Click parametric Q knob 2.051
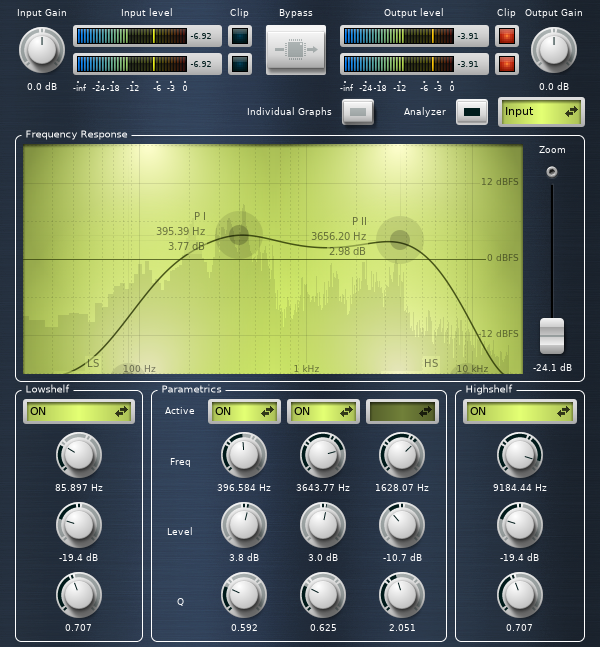 402,595
